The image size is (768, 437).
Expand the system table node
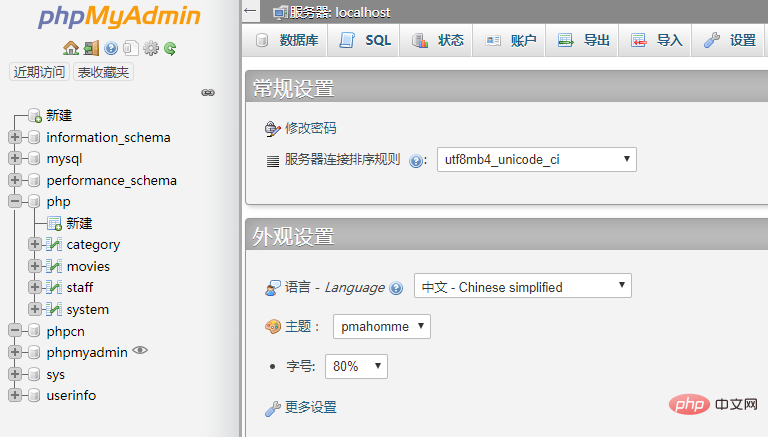click(x=35, y=309)
